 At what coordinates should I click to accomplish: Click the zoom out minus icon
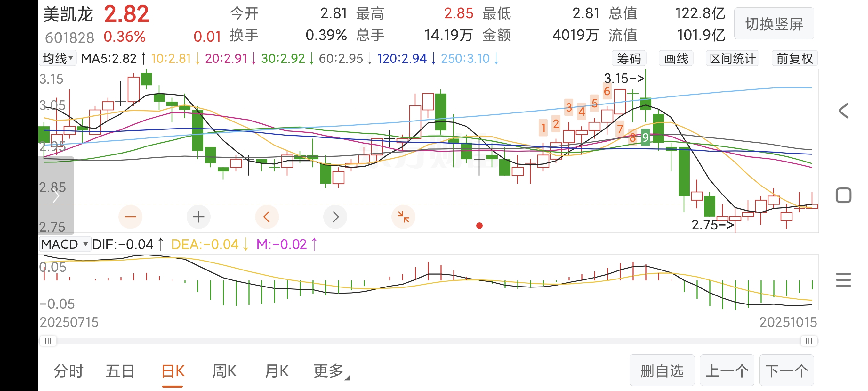click(x=130, y=217)
